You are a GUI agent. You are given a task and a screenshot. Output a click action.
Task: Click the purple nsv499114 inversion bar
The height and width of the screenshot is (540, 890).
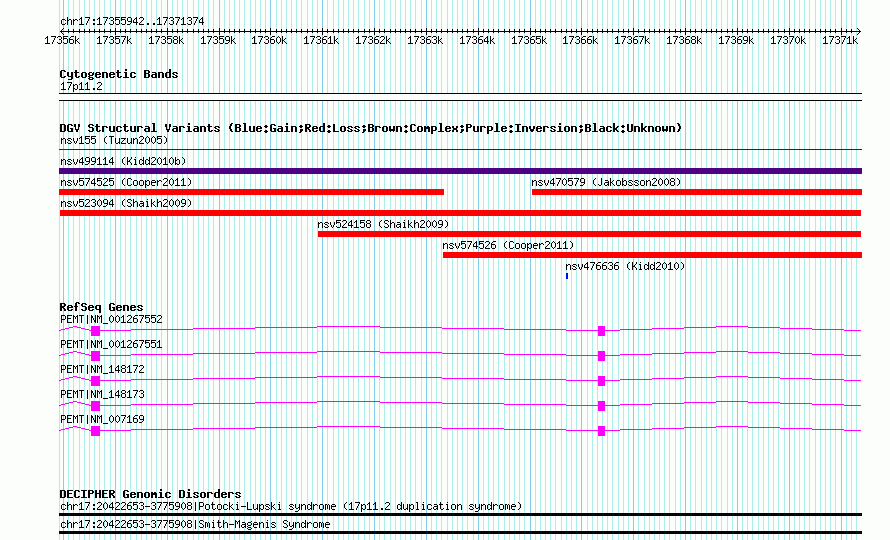460,171
